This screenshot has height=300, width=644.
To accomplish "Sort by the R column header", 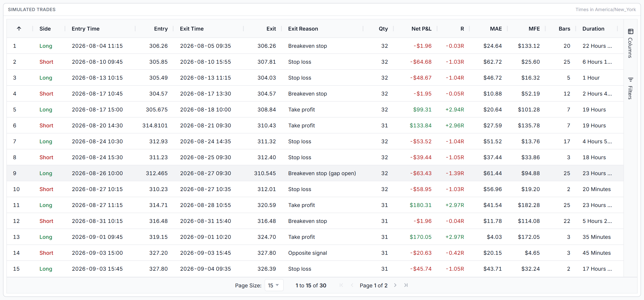I will pos(462,29).
